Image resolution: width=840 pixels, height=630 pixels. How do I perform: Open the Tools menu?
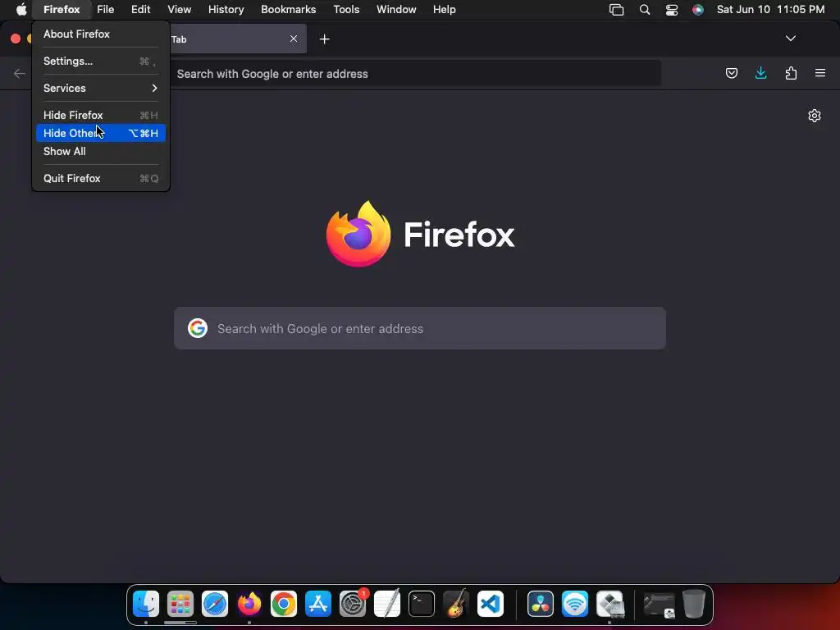click(346, 9)
